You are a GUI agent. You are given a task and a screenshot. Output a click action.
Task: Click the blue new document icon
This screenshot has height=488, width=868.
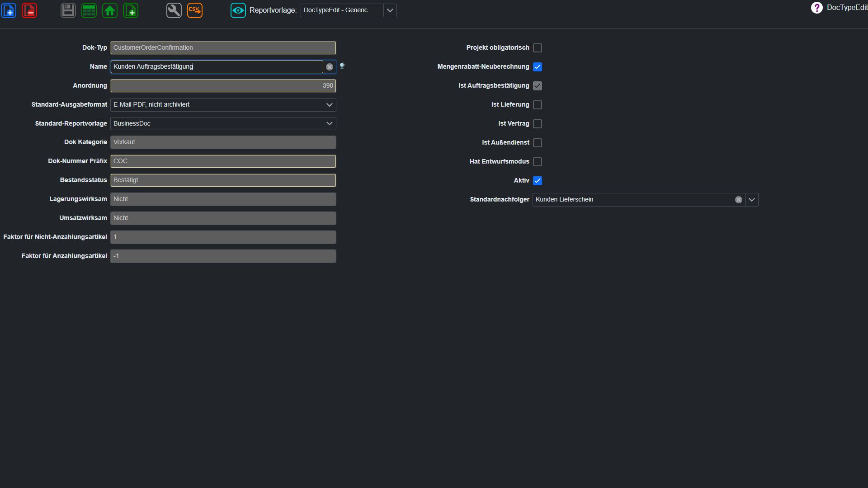(9, 10)
